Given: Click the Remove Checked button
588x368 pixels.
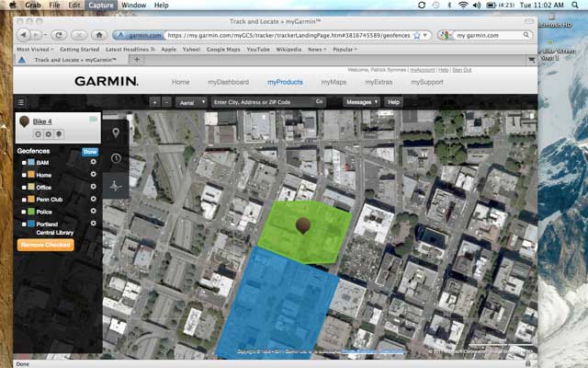Looking at the screenshot, I should click(46, 245).
